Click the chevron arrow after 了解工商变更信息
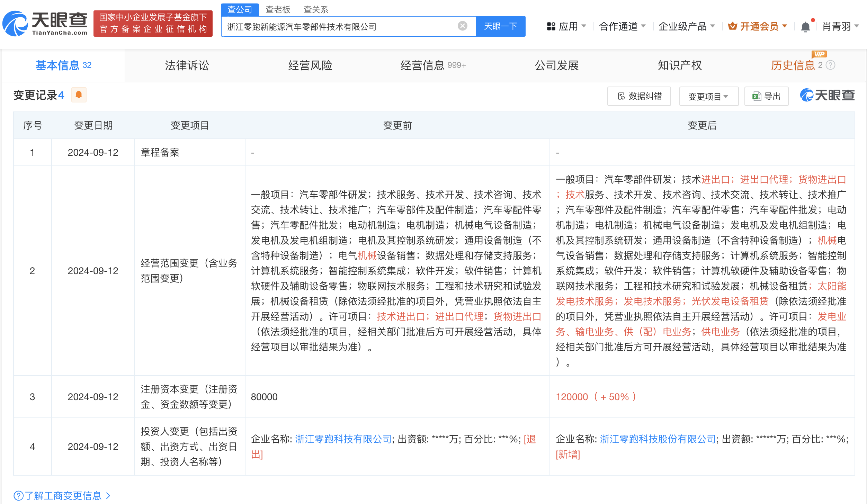This screenshot has height=504, width=867. tap(108, 496)
